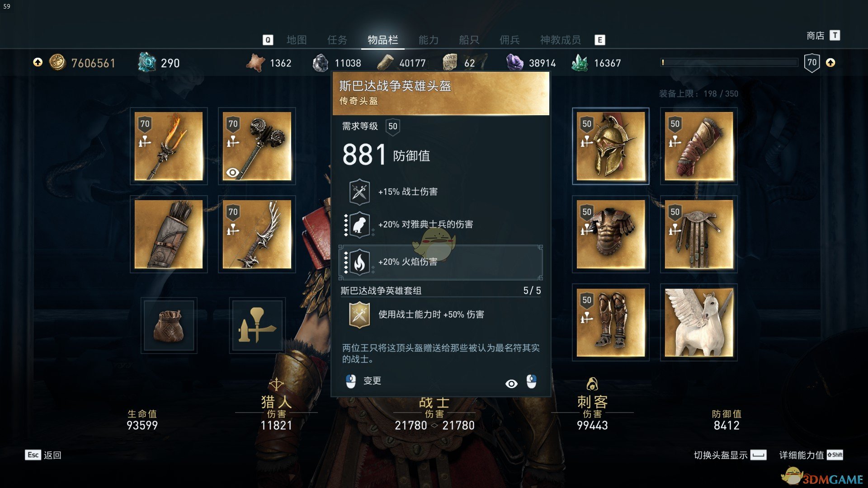Select the flaming trident weapon slot

(x=169, y=146)
